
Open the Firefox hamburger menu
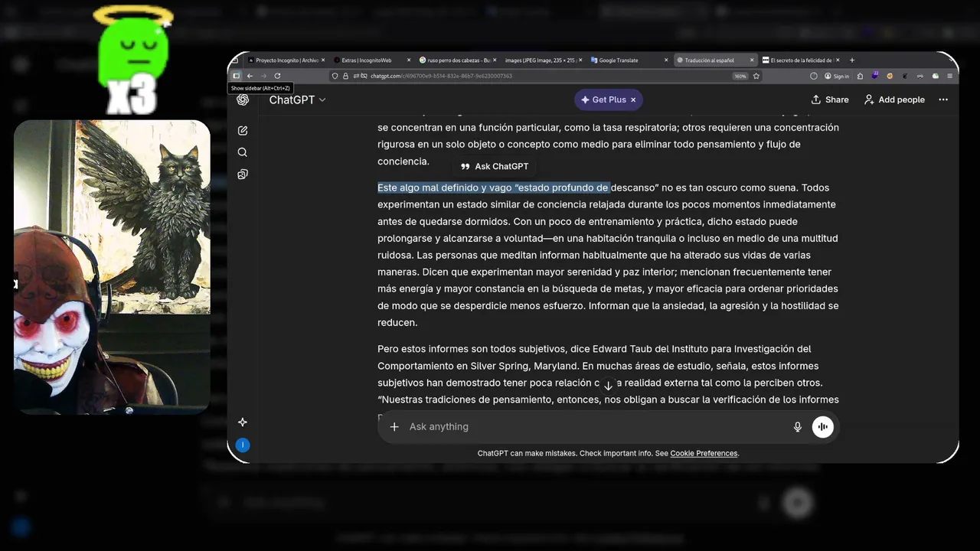[949, 76]
